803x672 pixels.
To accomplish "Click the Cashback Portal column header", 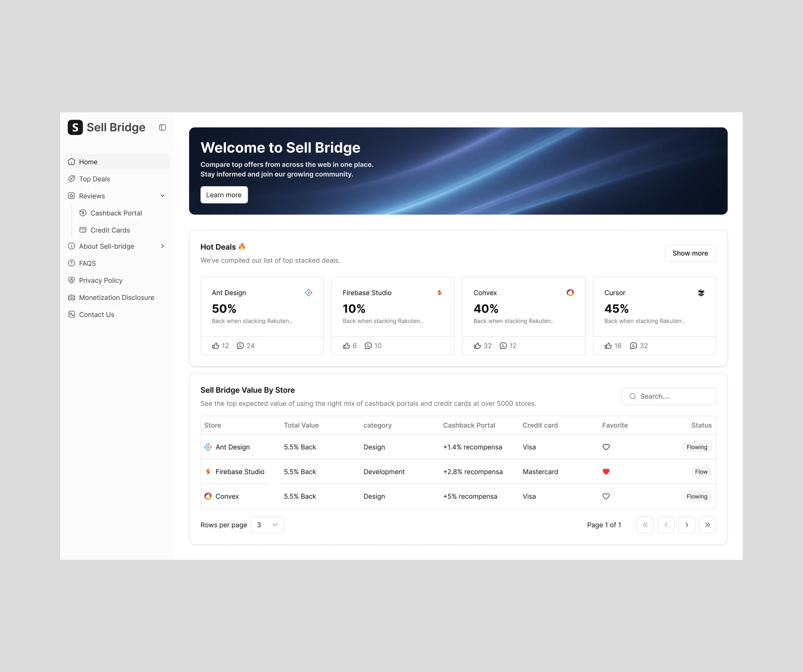I will [x=469, y=425].
